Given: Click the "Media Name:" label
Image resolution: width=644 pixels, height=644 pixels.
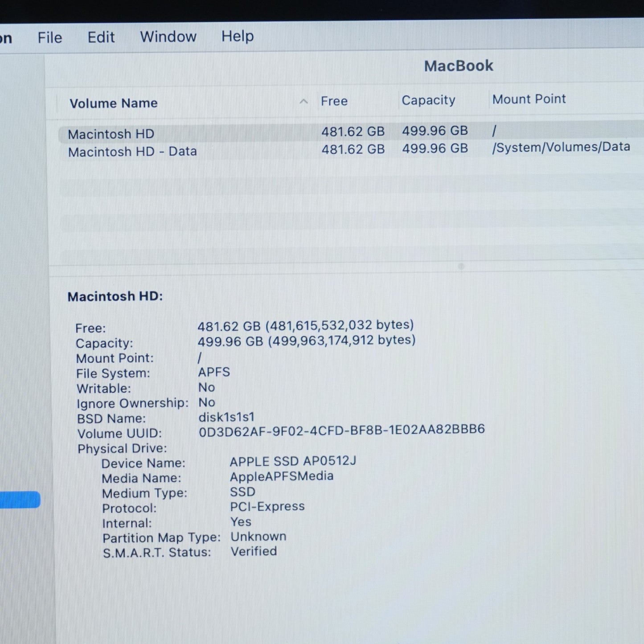Looking at the screenshot, I should (x=141, y=479).
